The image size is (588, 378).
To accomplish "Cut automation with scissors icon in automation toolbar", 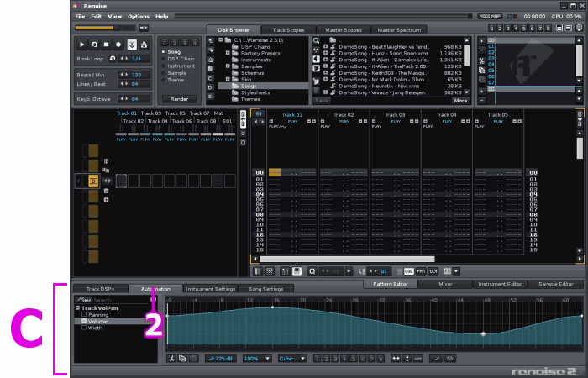I will (171, 359).
